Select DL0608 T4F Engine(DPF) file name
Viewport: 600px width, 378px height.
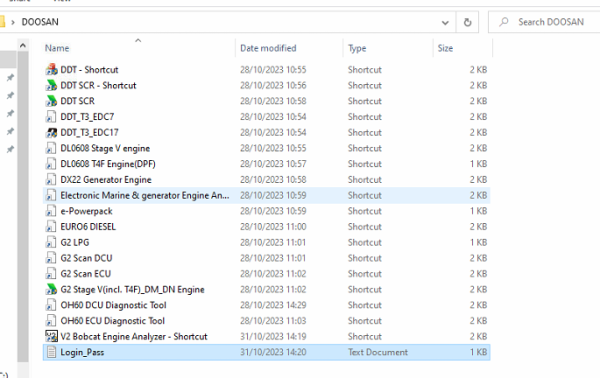tap(108, 164)
